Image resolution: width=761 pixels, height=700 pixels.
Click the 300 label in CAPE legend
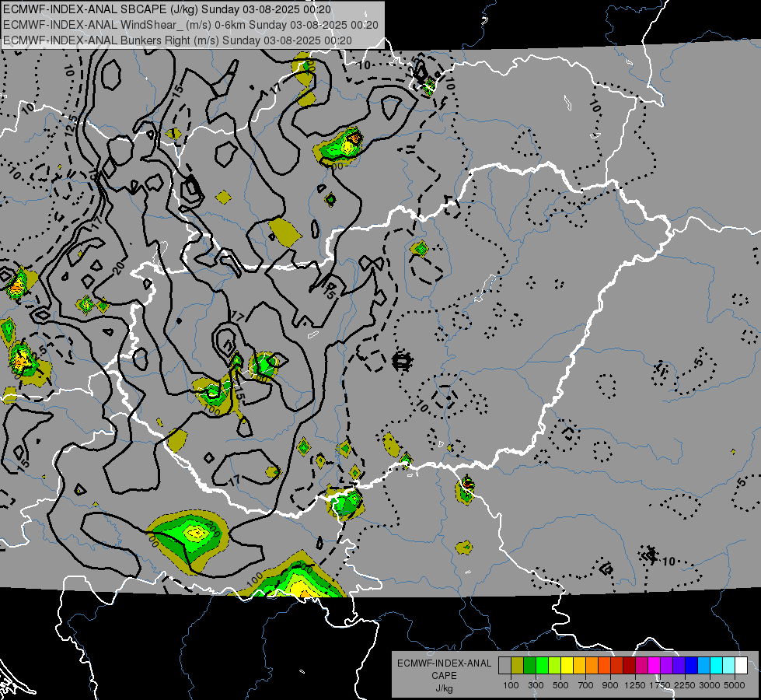click(x=536, y=685)
